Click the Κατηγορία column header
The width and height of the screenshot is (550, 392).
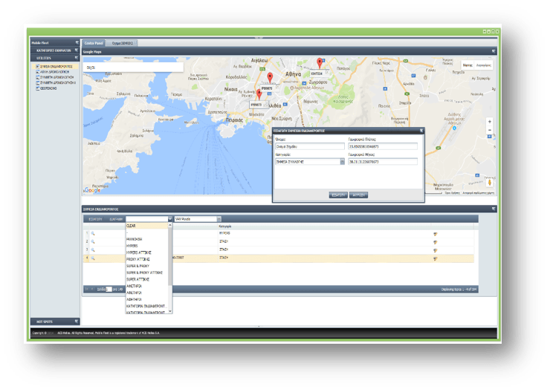(225, 226)
